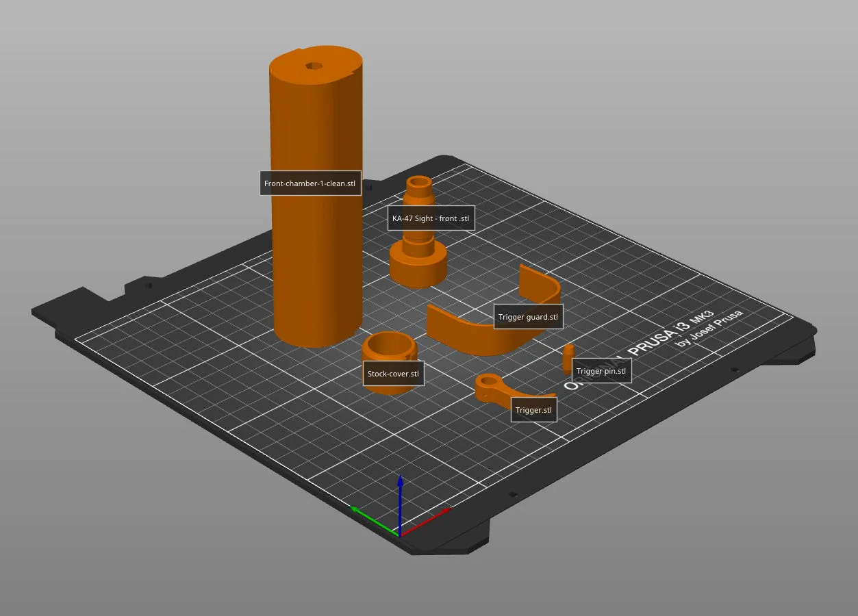Image resolution: width=858 pixels, height=616 pixels.
Task: Click the hole atop the Front-chamber cylinder
Action: click(x=314, y=66)
